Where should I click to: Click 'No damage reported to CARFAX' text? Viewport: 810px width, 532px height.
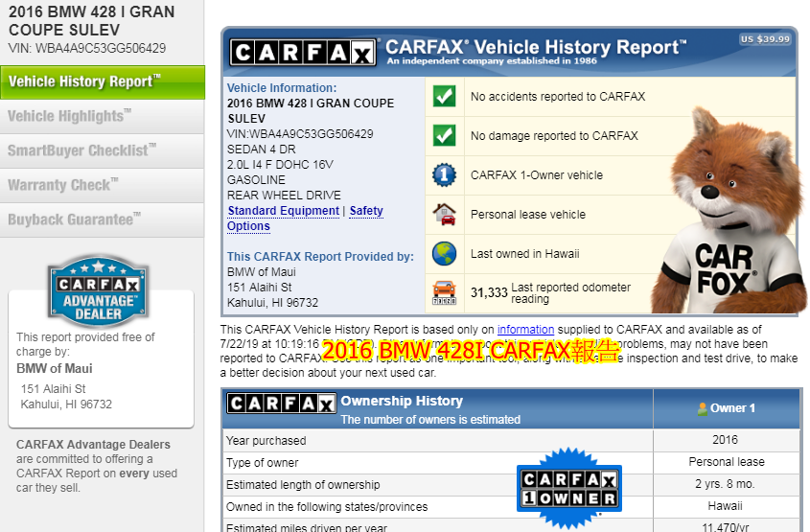[554, 136]
